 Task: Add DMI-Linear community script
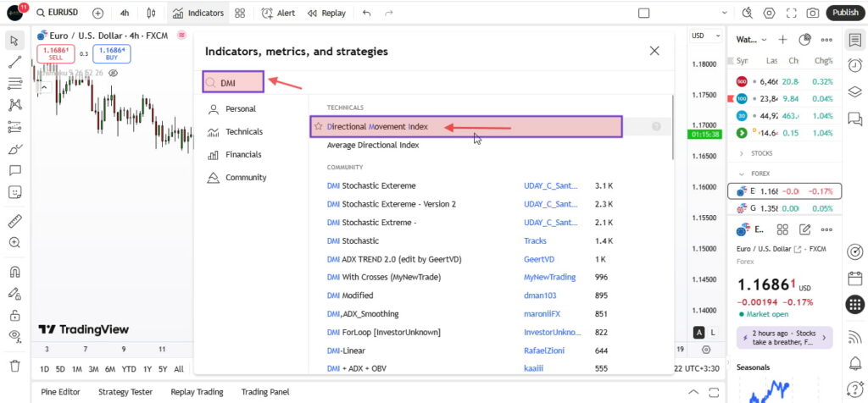[346, 351]
